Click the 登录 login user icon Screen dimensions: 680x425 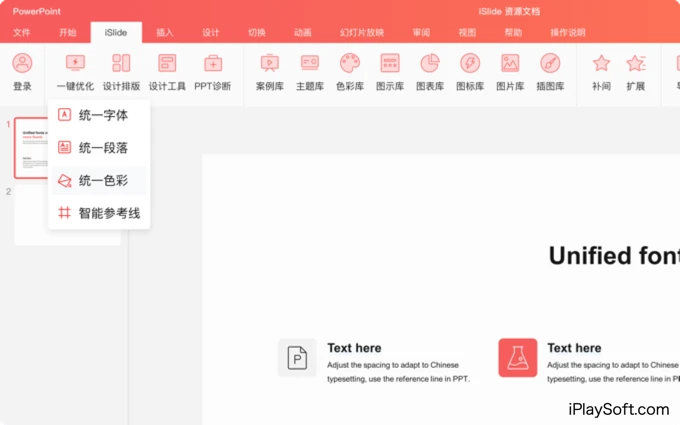pos(22,64)
